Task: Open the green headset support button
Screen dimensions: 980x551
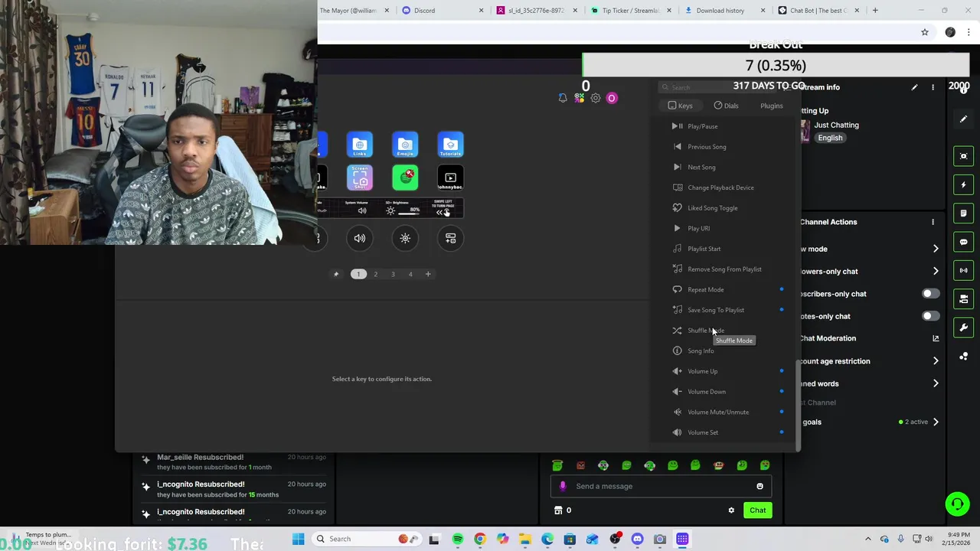Action: pyautogui.click(x=957, y=504)
